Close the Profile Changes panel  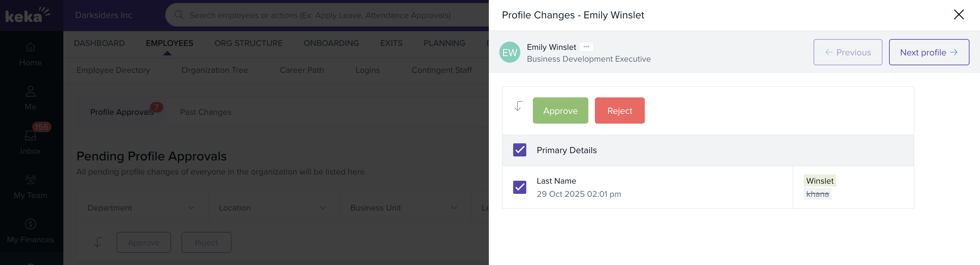(959, 15)
